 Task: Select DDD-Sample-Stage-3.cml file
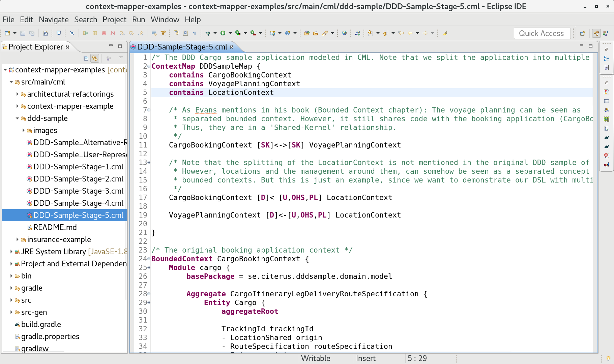(78, 191)
